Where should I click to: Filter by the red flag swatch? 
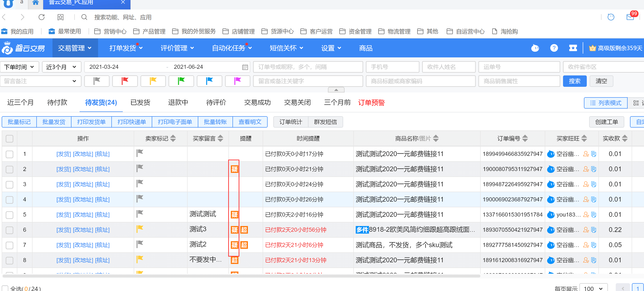(125, 81)
